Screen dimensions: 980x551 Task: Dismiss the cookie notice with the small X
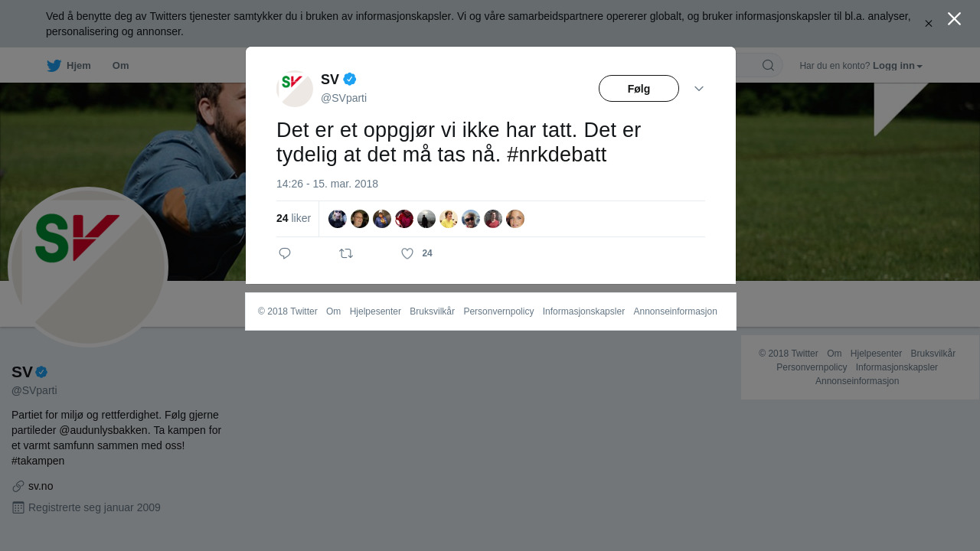tap(928, 24)
